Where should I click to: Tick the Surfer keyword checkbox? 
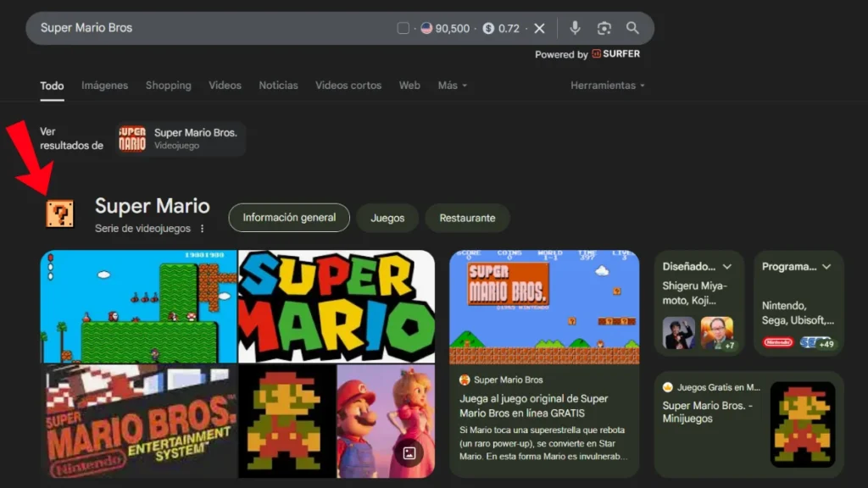[403, 28]
